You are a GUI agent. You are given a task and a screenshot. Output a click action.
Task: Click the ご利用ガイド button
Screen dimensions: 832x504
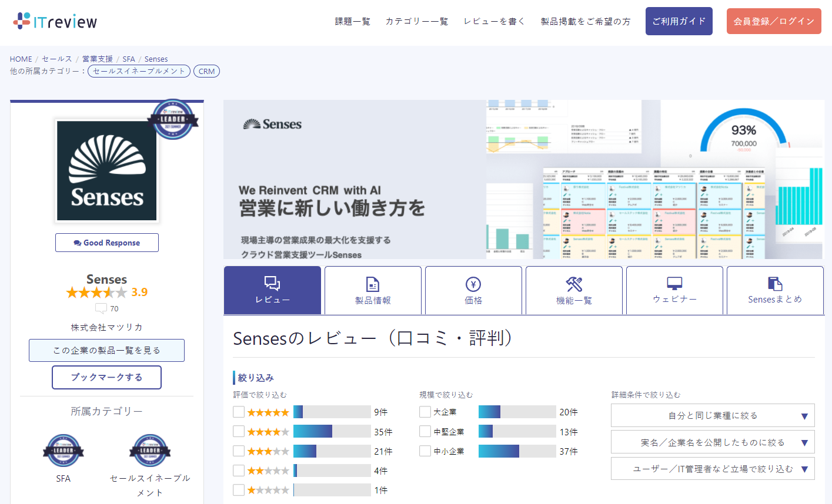click(x=679, y=21)
